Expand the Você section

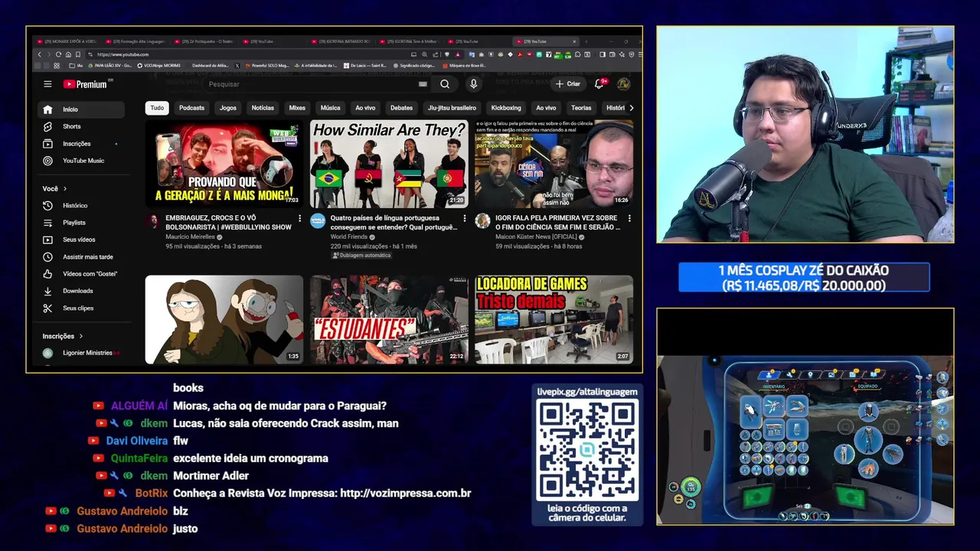(55, 188)
